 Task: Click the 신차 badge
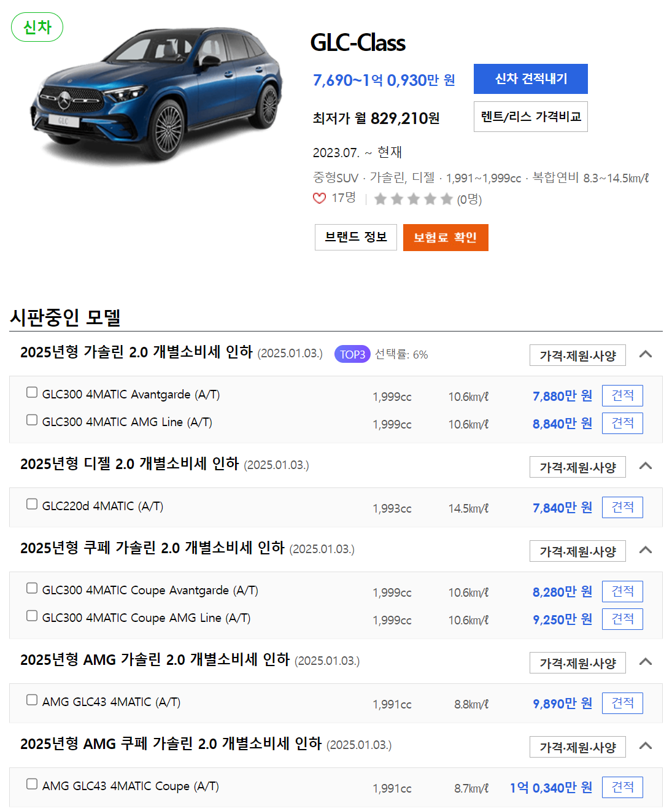pyautogui.click(x=37, y=27)
